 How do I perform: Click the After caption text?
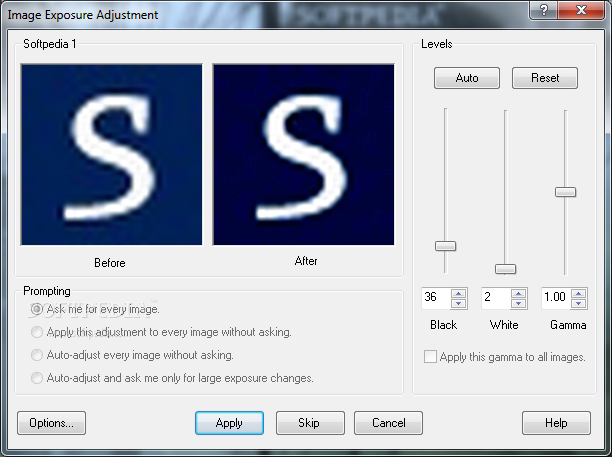click(306, 261)
